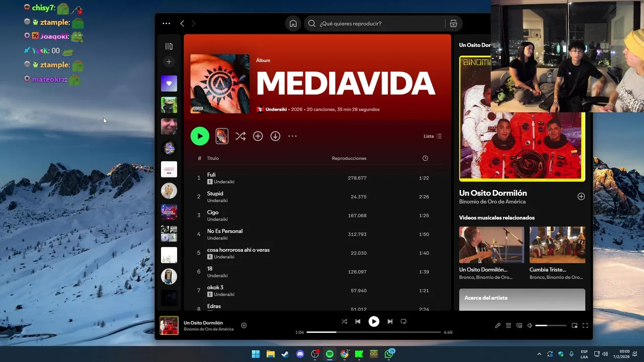Open the 'Un Osito Dormilón...' related video
The image size is (644, 362).
pos(492,245)
